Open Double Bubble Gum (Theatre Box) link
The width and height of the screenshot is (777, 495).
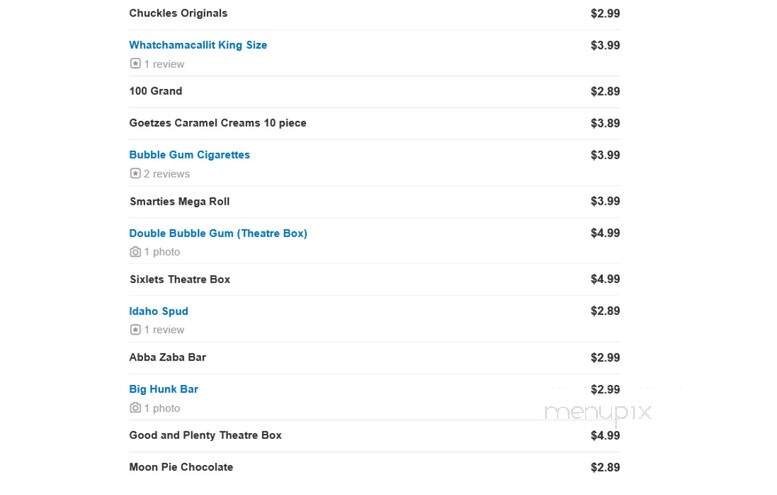click(x=218, y=233)
